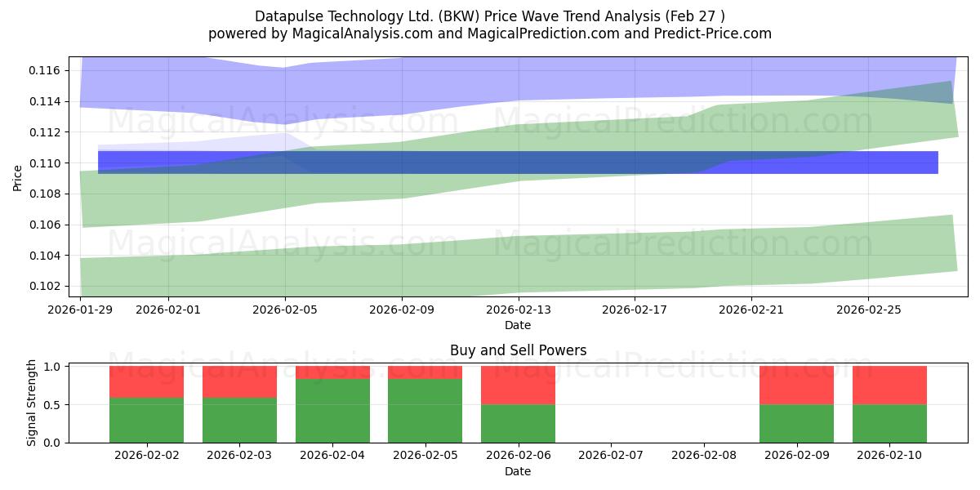
Task: Click the green buy bar for 2026-02-06
Action: pyautogui.click(x=518, y=424)
